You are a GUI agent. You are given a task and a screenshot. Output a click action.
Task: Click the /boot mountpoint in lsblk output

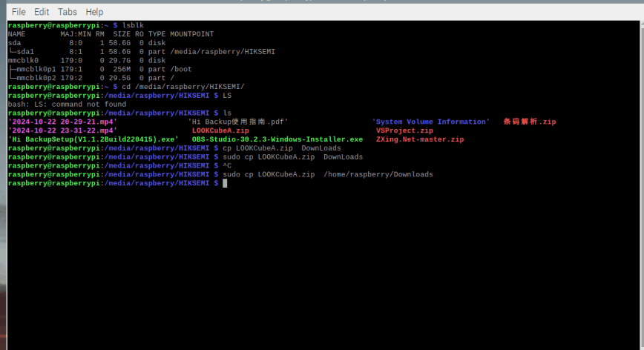click(181, 69)
